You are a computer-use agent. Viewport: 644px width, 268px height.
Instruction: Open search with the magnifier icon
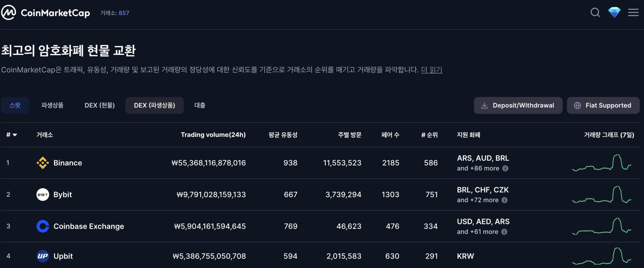pos(595,13)
